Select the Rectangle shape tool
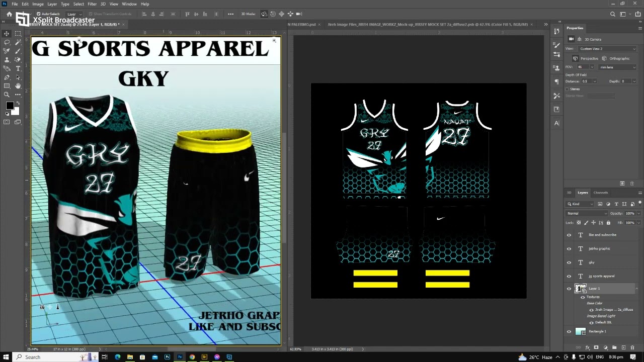This screenshot has width=644, height=362. tap(7, 86)
